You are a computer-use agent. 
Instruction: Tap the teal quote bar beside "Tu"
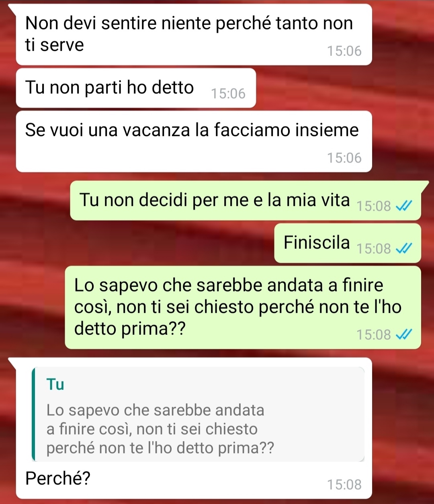click(34, 414)
